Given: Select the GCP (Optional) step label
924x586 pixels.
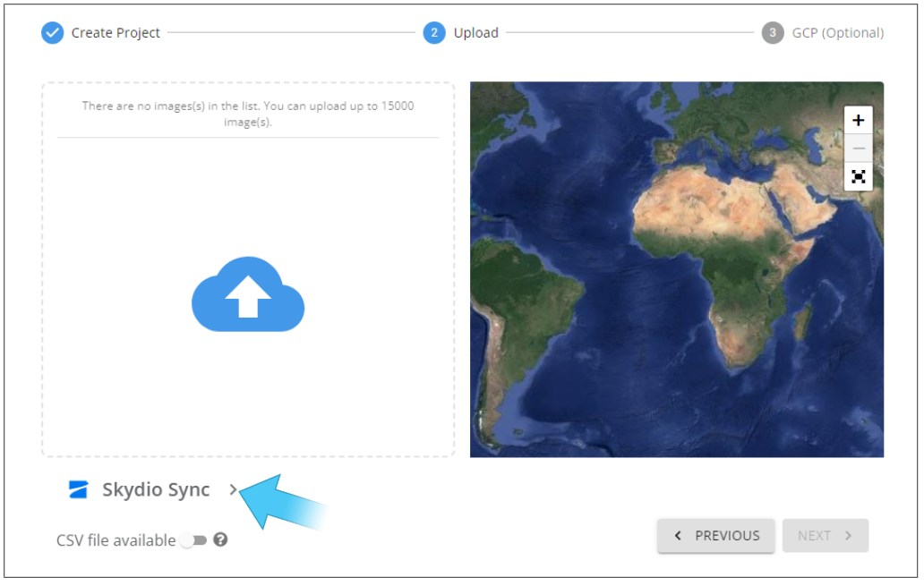Looking at the screenshot, I should point(837,33).
